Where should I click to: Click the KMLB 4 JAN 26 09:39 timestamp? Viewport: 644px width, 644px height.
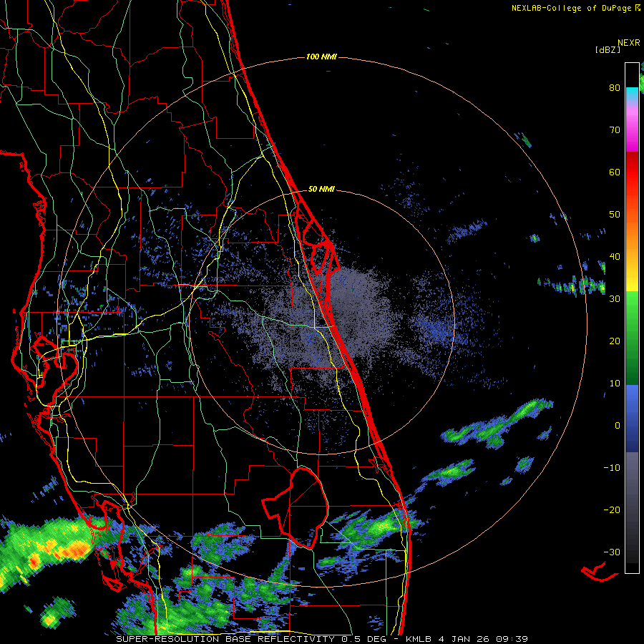pyautogui.click(x=467, y=639)
